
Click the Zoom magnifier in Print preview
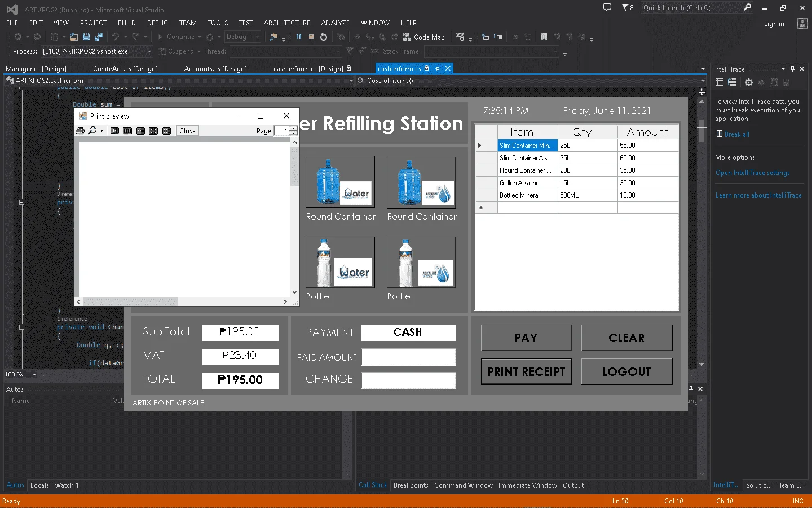click(92, 131)
